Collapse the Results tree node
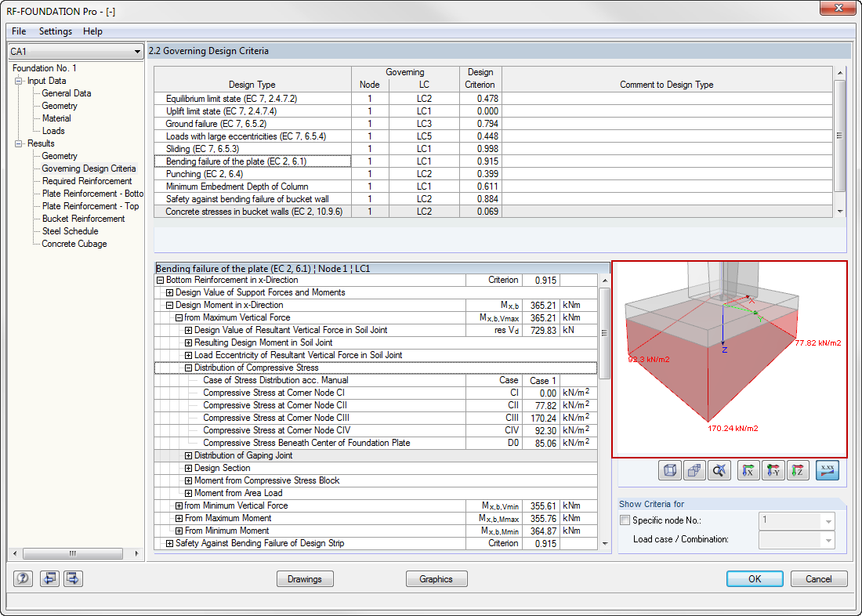 (20, 143)
